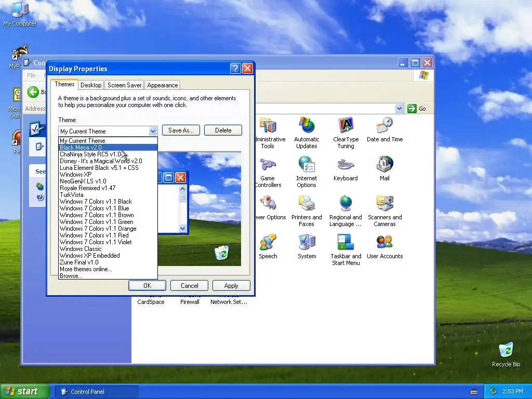Click the clock showing 2:53 PM

[x=512, y=391]
